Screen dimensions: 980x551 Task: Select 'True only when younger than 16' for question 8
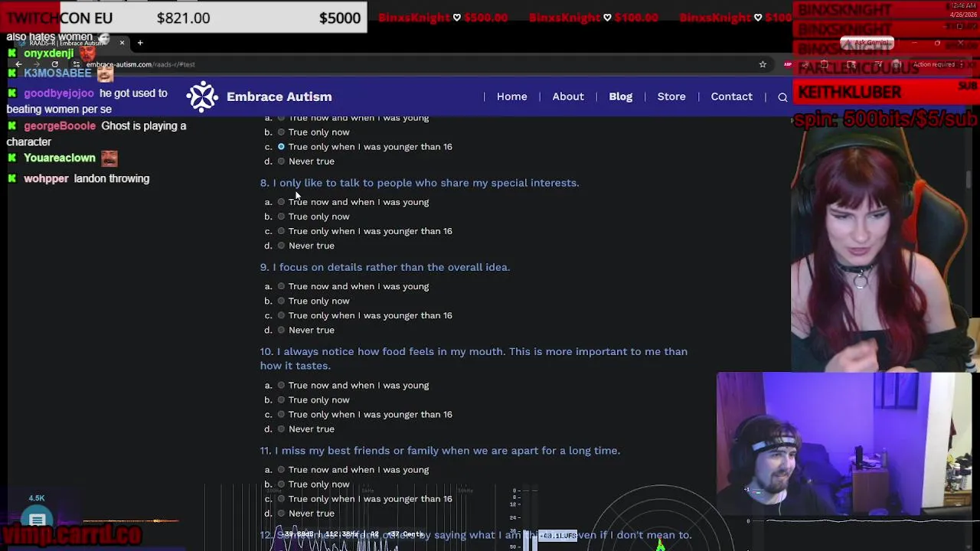pos(281,231)
